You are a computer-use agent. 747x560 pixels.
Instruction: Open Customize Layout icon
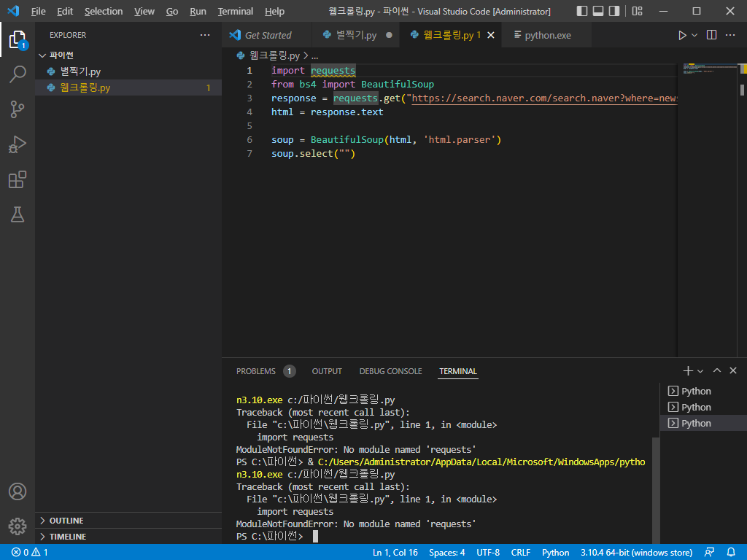637,11
